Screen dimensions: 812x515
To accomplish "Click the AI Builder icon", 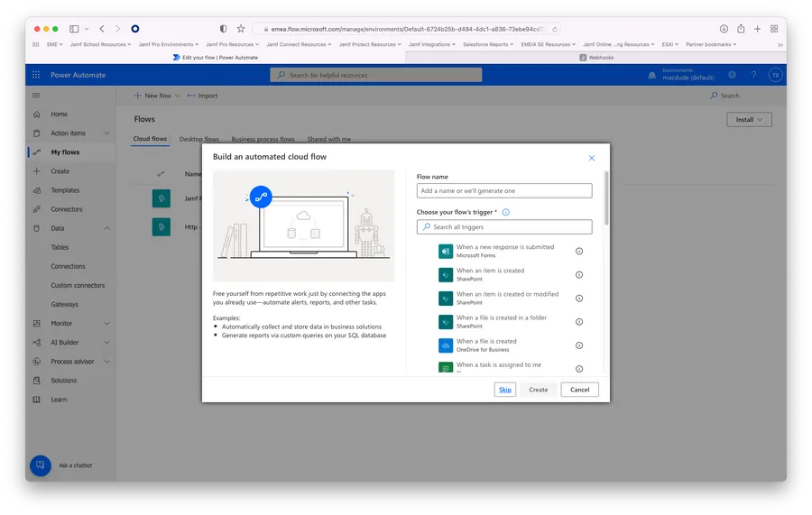I will [36, 343].
